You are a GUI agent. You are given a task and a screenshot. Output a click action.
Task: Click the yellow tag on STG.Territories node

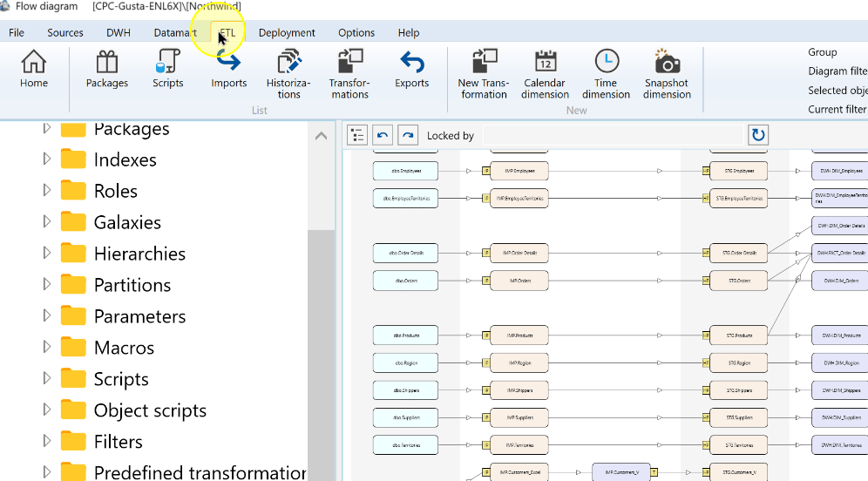pos(706,445)
